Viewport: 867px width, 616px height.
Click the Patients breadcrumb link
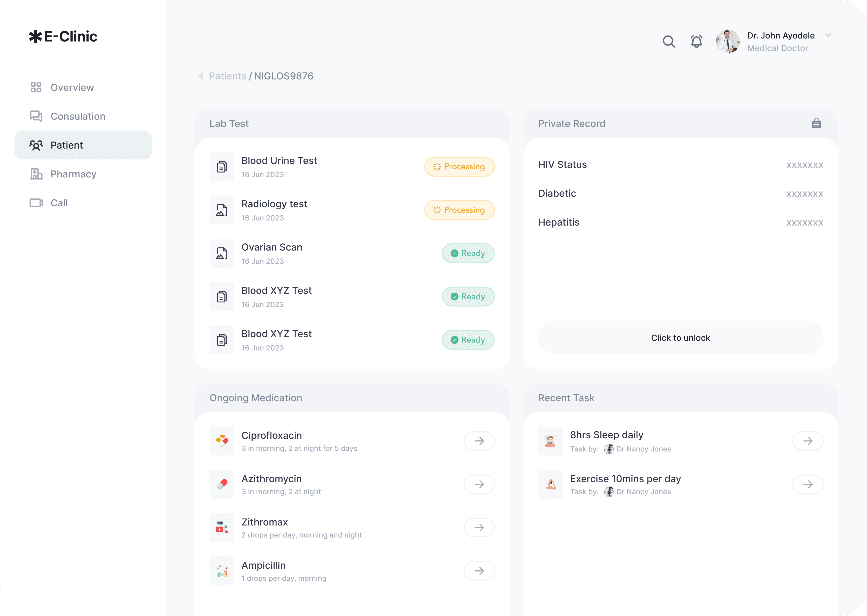pyautogui.click(x=227, y=76)
